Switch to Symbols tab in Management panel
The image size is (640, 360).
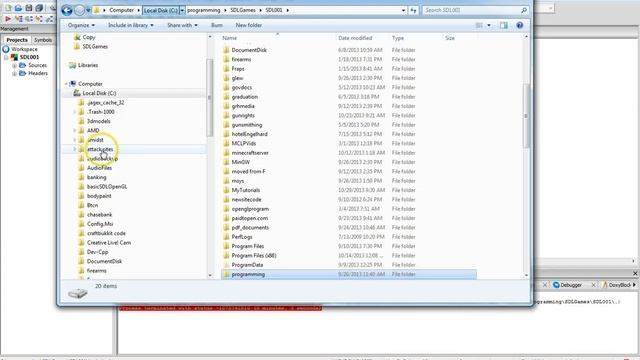coord(43,40)
